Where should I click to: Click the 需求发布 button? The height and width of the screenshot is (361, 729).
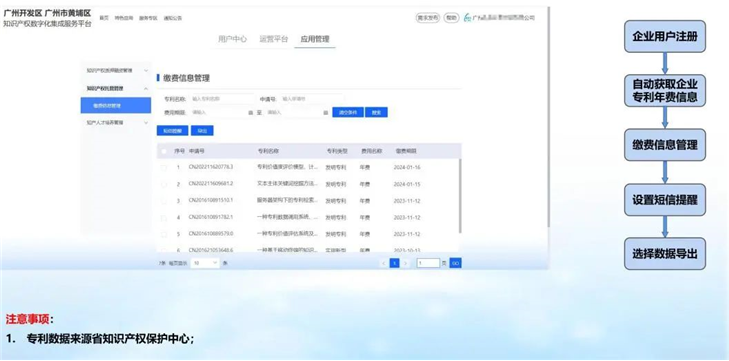pos(427,18)
